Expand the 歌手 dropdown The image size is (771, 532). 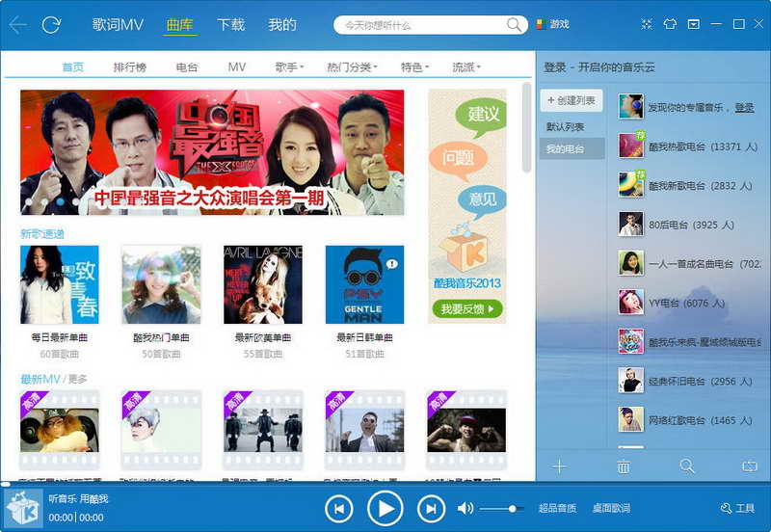[x=290, y=67]
